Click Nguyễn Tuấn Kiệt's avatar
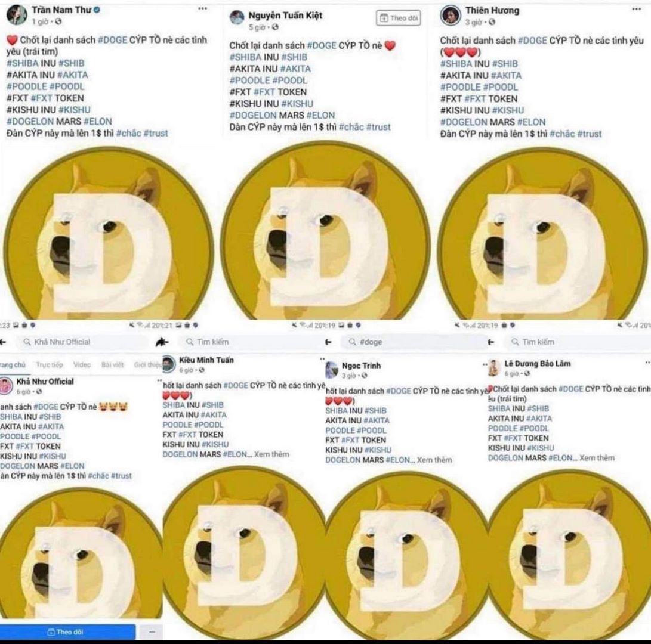Viewport: 651px width, 644px height. (237, 17)
